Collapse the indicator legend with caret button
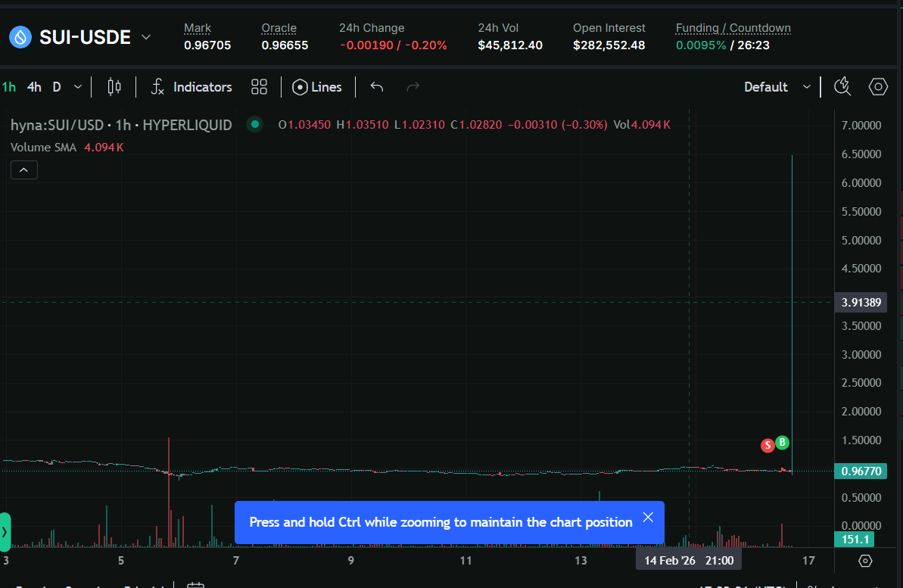Screen dimensions: 903x588 pos(24,170)
